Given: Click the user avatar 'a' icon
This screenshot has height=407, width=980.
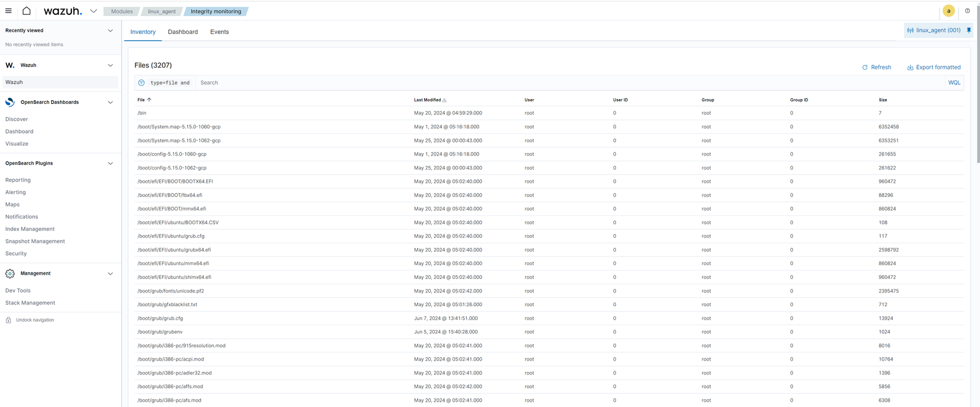Looking at the screenshot, I should [x=949, y=11].
